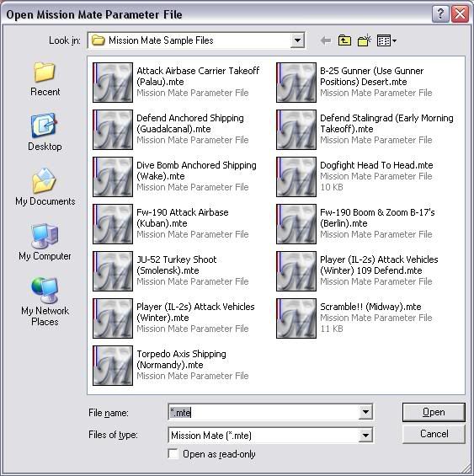Click 'JU-52 Turkey Shoot (Smolensk).mte' filename text
This screenshot has width=474, height=476.
(x=176, y=265)
